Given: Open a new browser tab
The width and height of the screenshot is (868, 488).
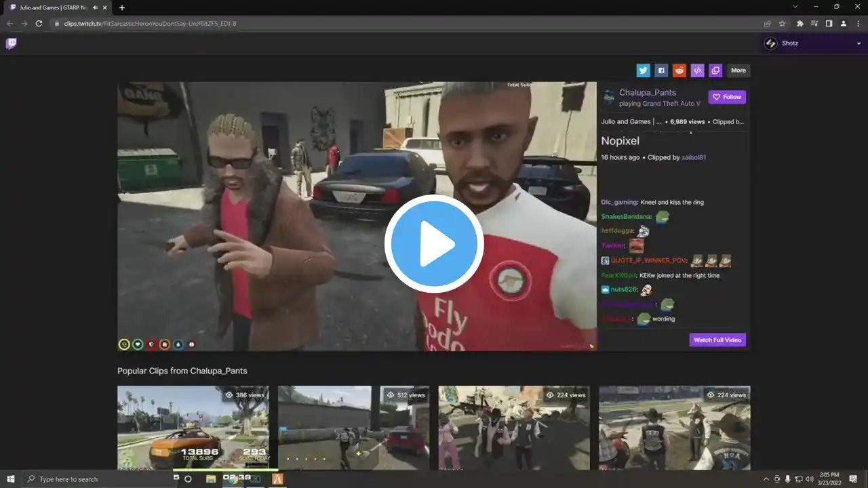Looking at the screenshot, I should [x=122, y=7].
